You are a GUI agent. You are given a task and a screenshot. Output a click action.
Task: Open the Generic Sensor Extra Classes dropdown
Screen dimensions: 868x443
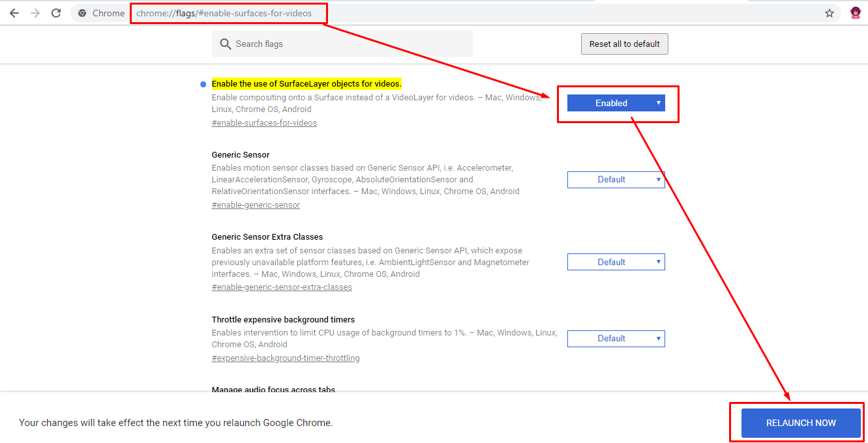pos(616,262)
